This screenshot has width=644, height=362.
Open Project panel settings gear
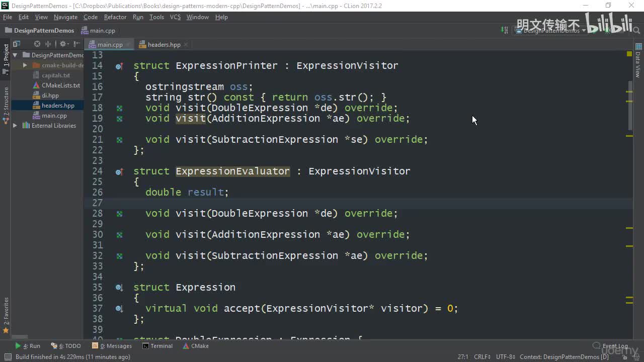point(64,44)
